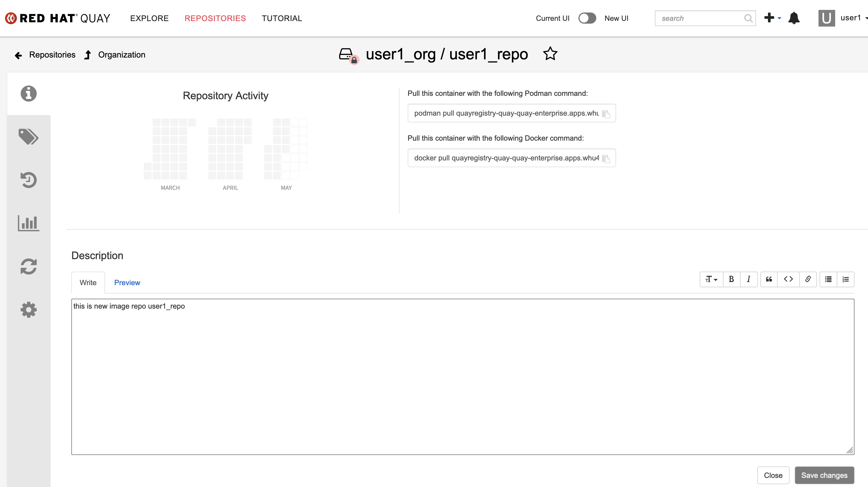Insert a code block in description
The height and width of the screenshot is (487, 868).
[788, 279]
